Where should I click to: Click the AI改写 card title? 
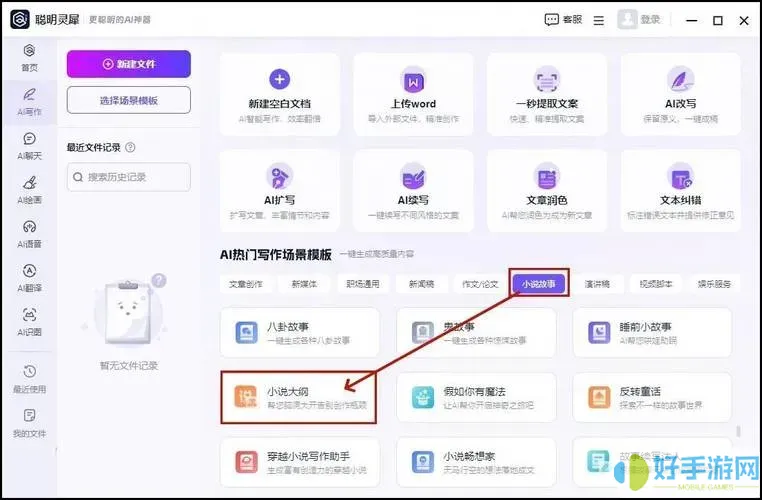[x=680, y=103]
